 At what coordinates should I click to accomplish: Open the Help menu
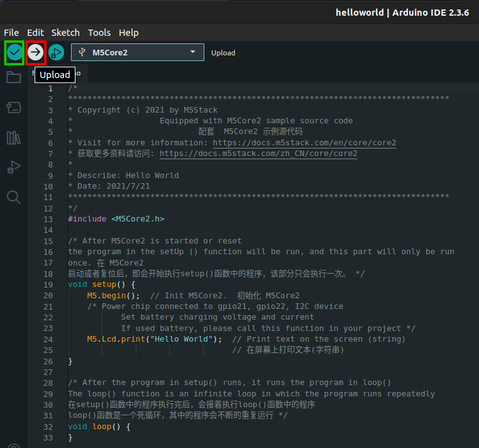pyautogui.click(x=129, y=33)
